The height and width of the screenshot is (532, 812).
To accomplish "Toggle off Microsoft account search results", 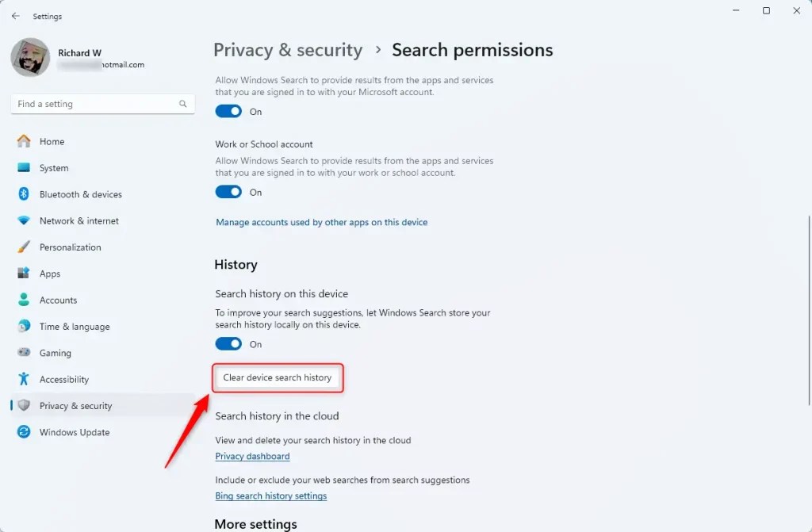I will tap(228, 111).
